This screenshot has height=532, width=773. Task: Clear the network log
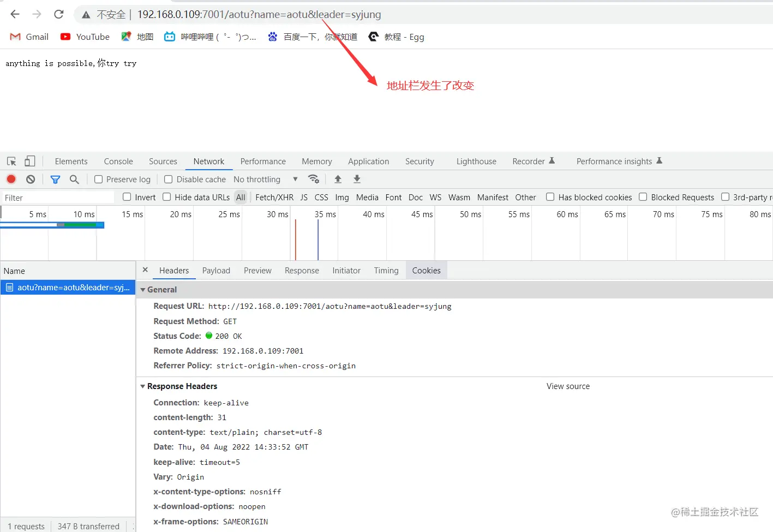(x=31, y=179)
